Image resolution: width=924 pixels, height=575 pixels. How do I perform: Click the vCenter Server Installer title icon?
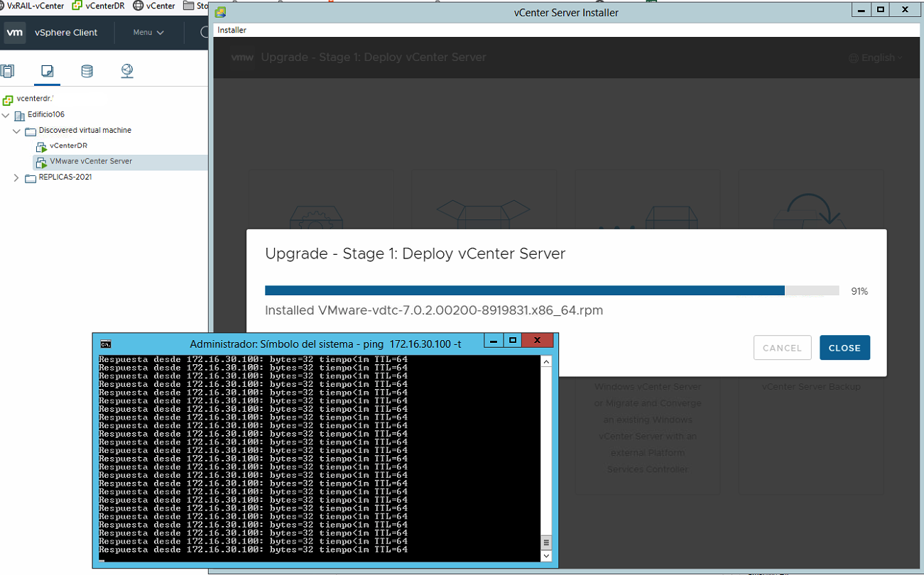(221, 12)
